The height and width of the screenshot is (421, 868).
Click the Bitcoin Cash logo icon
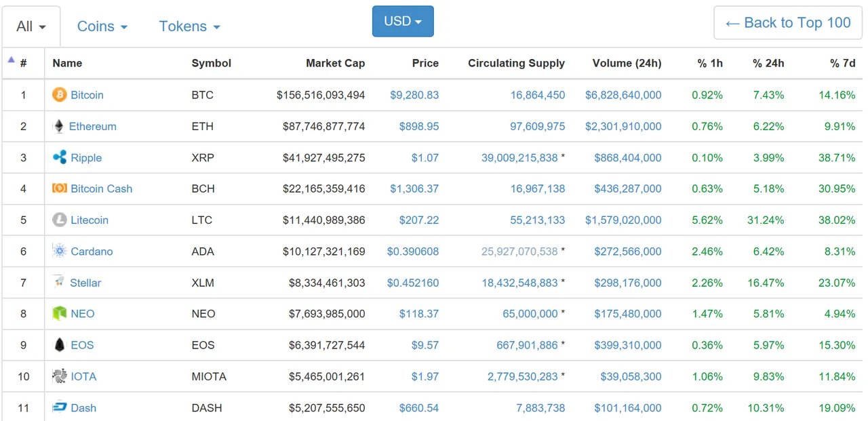click(x=60, y=188)
